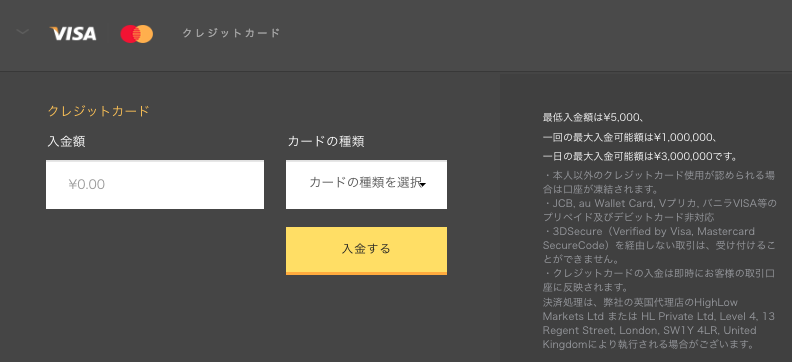Image resolution: width=792 pixels, height=362 pixels.
Task: Click the note about 即時に反映 deposits
Action: click(659, 281)
